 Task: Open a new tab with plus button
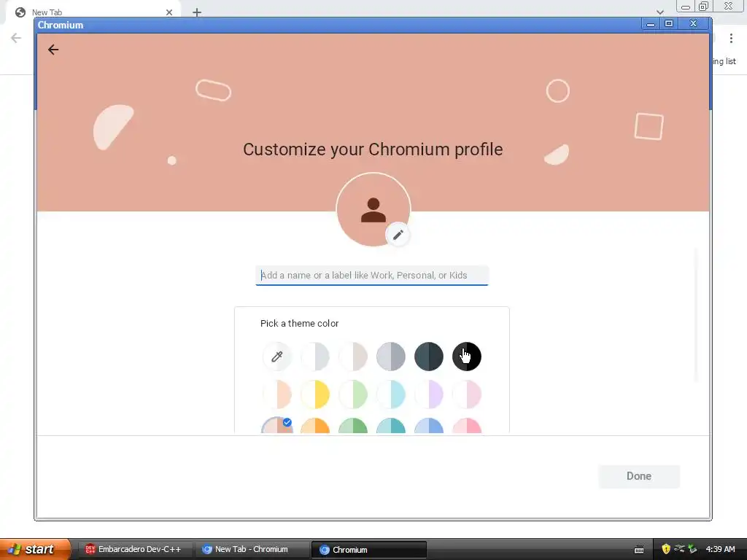(197, 12)
